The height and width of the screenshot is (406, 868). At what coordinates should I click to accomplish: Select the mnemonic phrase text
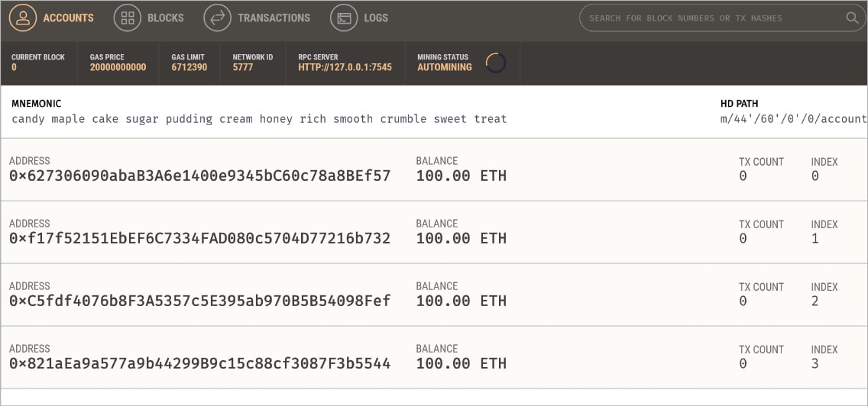coord(259,119)
